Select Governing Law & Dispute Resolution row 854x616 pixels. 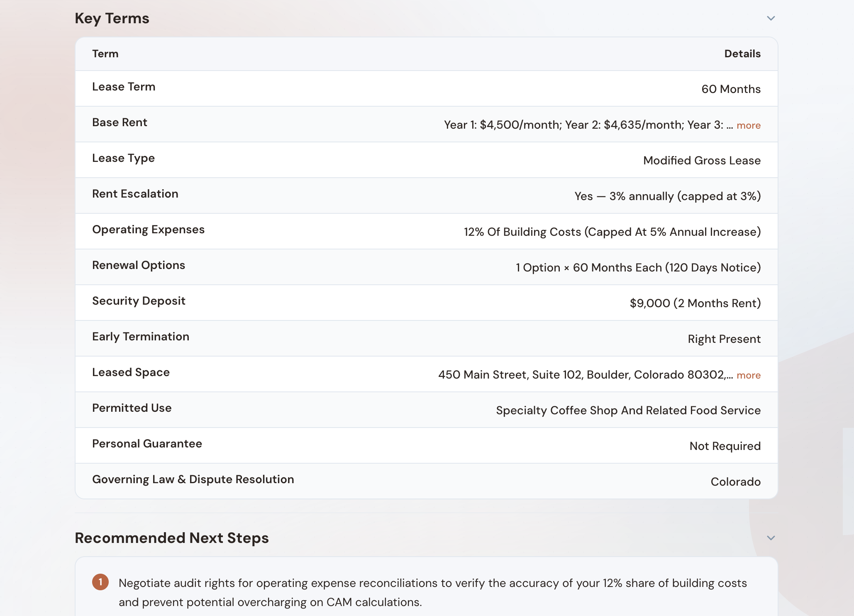[193, 479]
